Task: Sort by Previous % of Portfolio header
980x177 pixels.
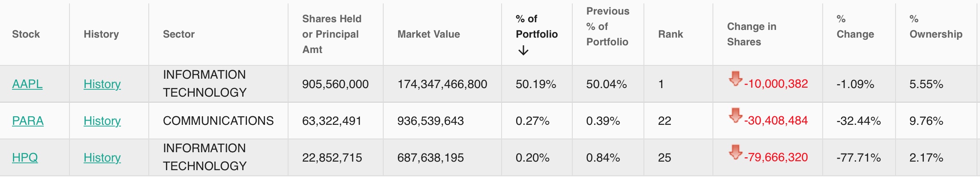Action: coord(607,27)
